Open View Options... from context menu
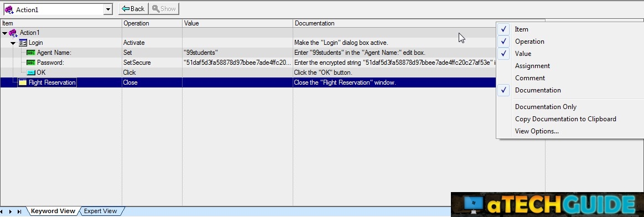Screen dimensions: 644x217 pos(537,132)
